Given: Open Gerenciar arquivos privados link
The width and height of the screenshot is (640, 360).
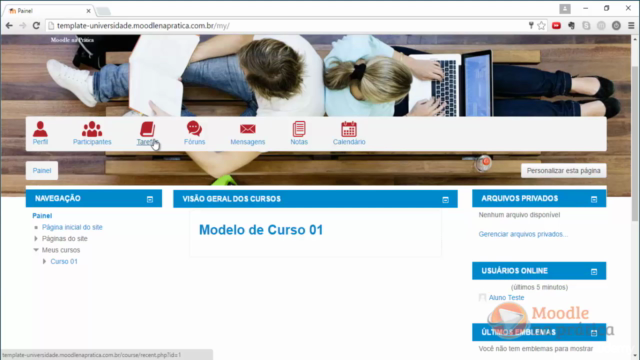Looking at the screenshot, I should click(523, 234).
